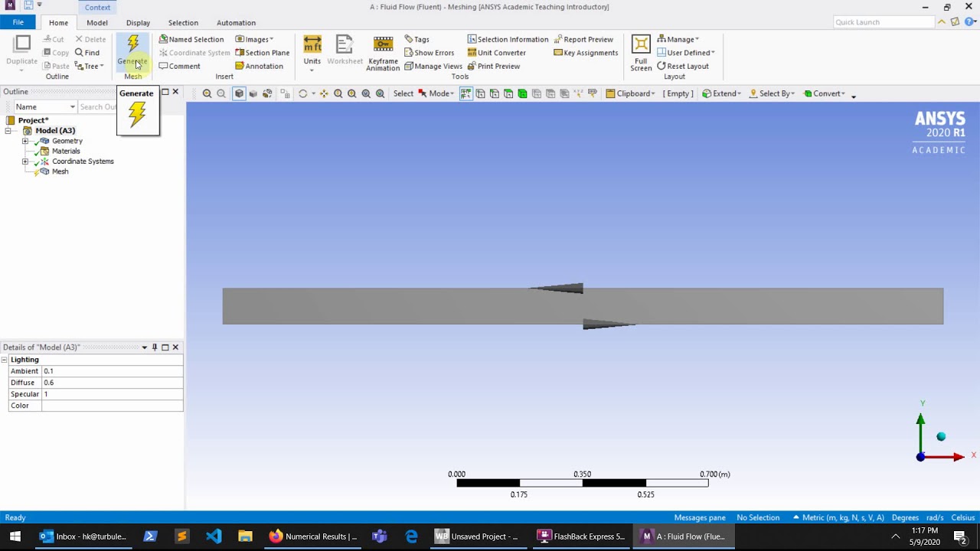Expand the Geometry tree node
The height and width of the screenshot is (551, 980).
(x=25, y=141)
